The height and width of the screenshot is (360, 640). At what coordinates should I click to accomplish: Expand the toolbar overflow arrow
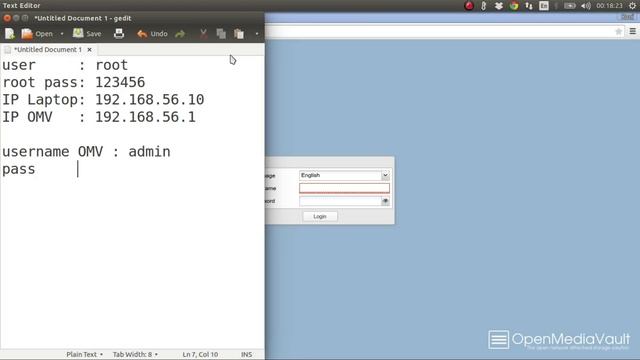[257, 34]
